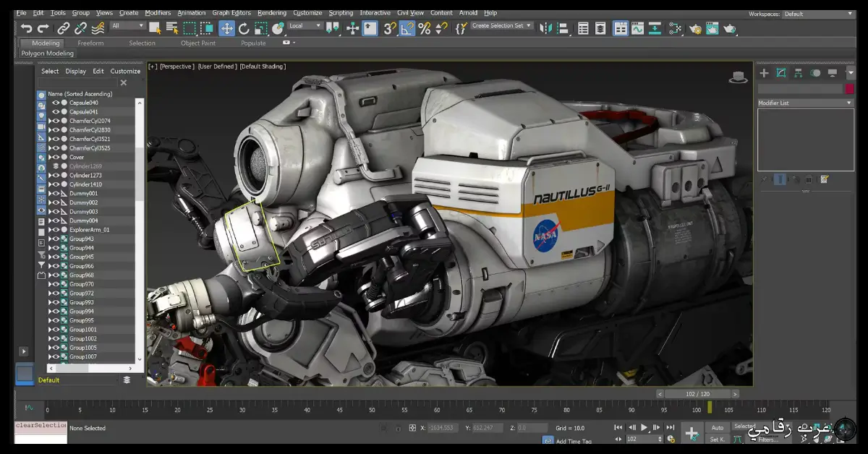Open the Select by Name dialog

pos(171,29)
